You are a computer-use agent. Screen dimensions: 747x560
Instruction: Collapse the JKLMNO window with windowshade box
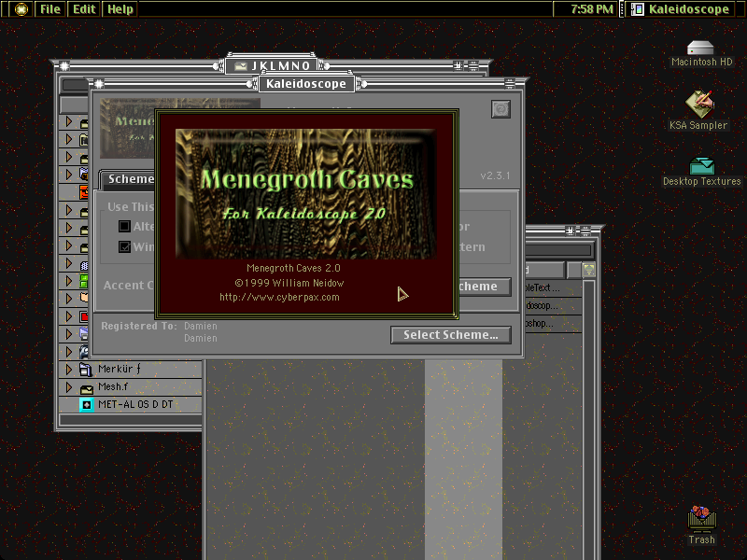coord(473,65)
